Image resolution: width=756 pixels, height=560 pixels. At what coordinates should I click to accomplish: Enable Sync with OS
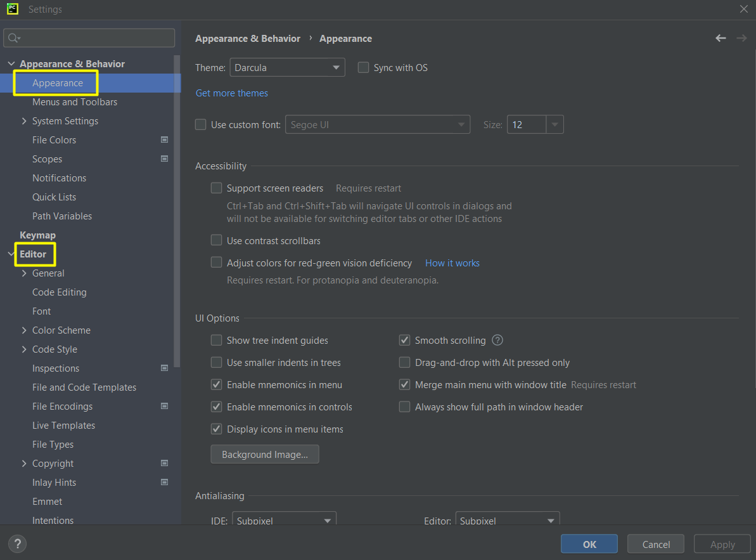coord(363,67)
